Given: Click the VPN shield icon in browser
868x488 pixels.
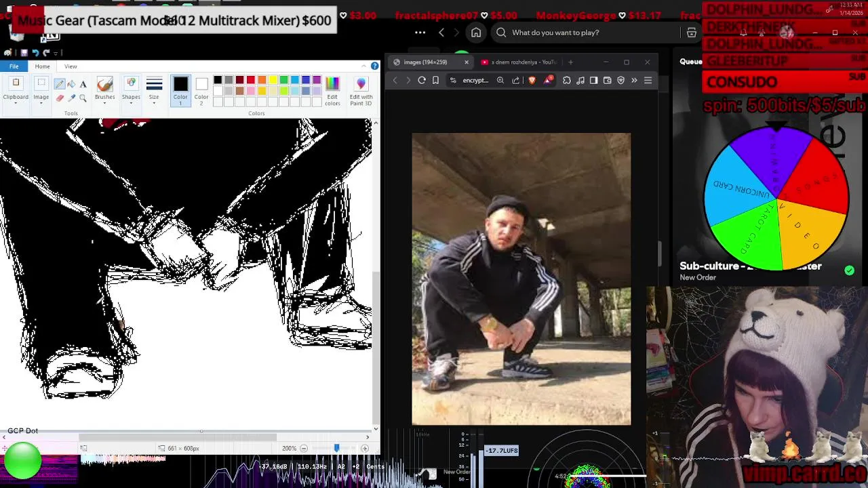Looking at the screenshot, I should (620, 80).
